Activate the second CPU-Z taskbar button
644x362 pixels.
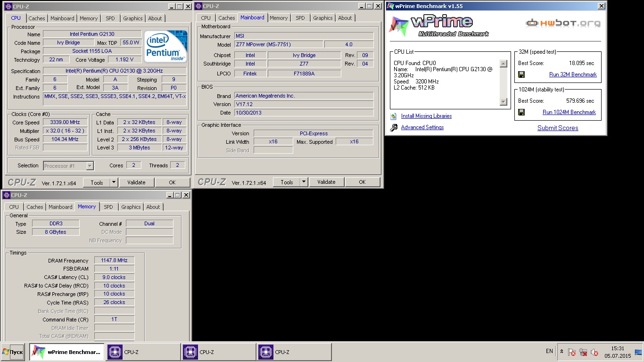[x=218, y=352]
